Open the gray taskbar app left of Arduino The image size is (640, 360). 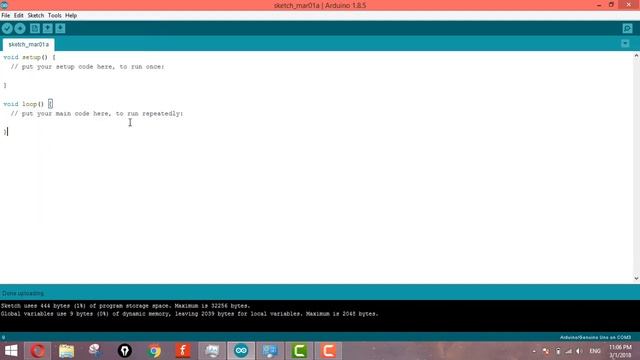(x=212, y=351)
